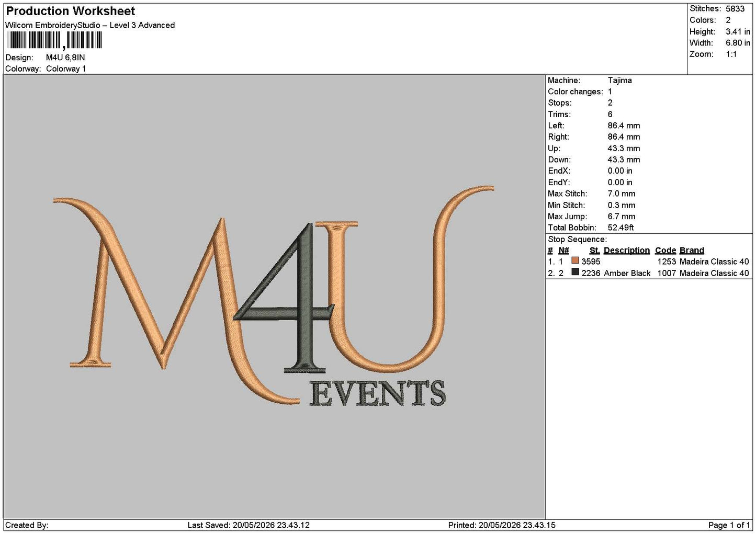Viewport: 756px width, 534px height.
Task: Click the Zoom value '1:1'
Action: (x=731, y=54)
